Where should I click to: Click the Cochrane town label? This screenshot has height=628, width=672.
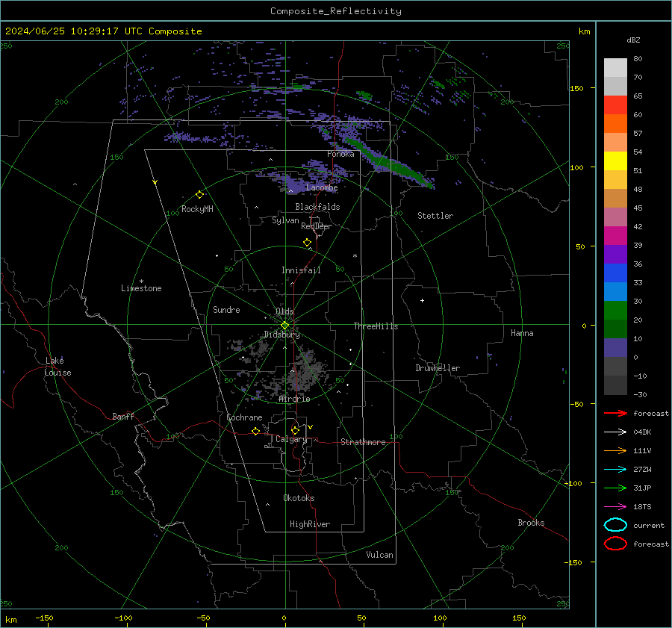pos(244,417)
